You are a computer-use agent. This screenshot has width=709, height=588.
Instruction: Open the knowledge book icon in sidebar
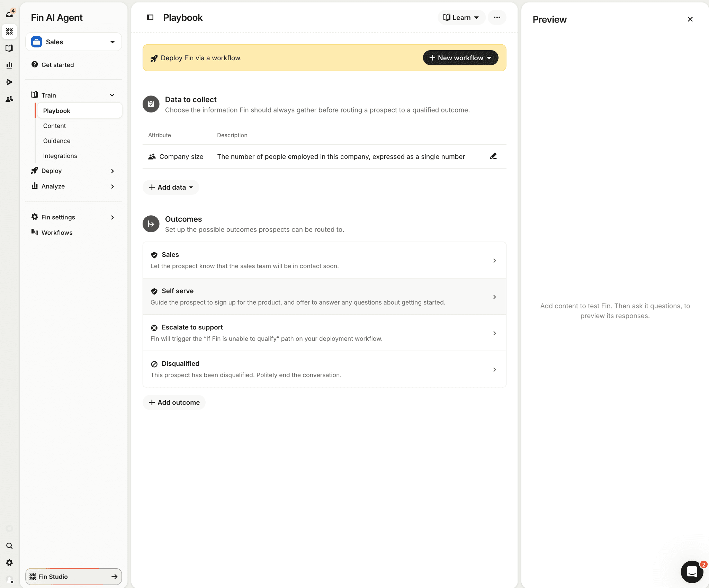[9, 48]
